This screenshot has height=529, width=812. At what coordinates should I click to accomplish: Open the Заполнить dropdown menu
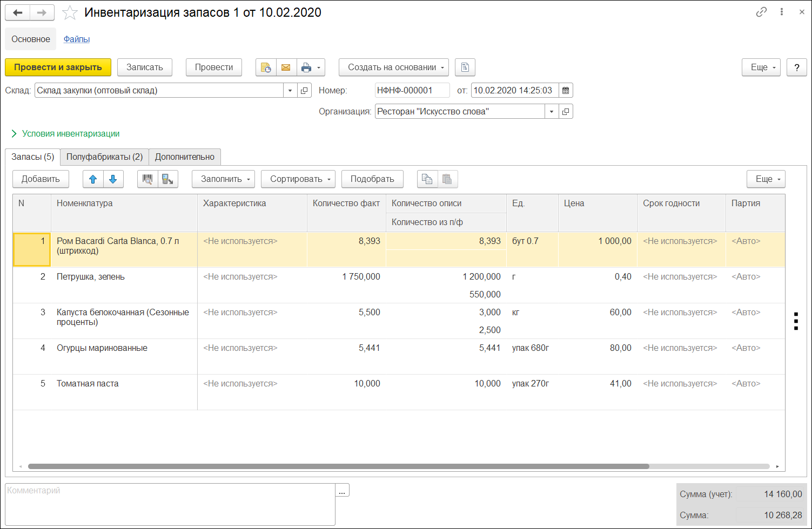pos(223,179)
